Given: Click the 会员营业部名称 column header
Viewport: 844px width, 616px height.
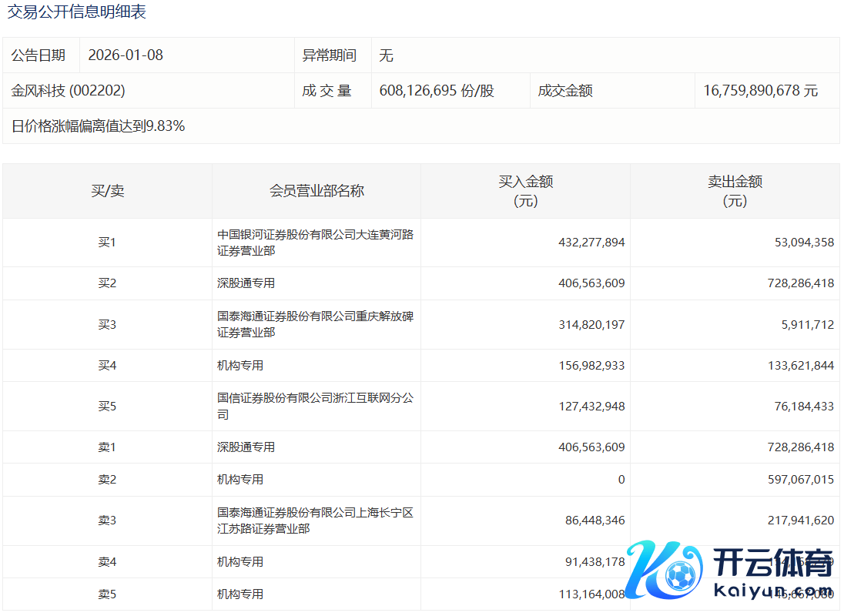Looking at the screenshot, I should point(316,191).
